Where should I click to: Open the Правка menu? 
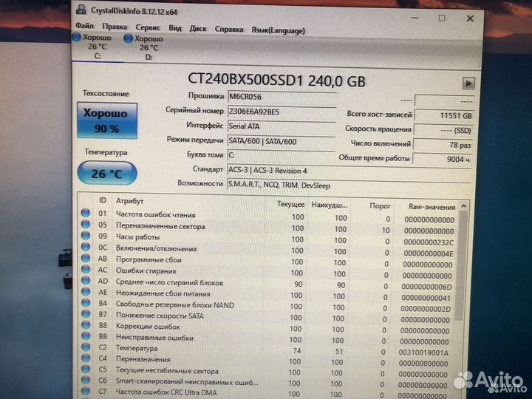coord(115,27)
